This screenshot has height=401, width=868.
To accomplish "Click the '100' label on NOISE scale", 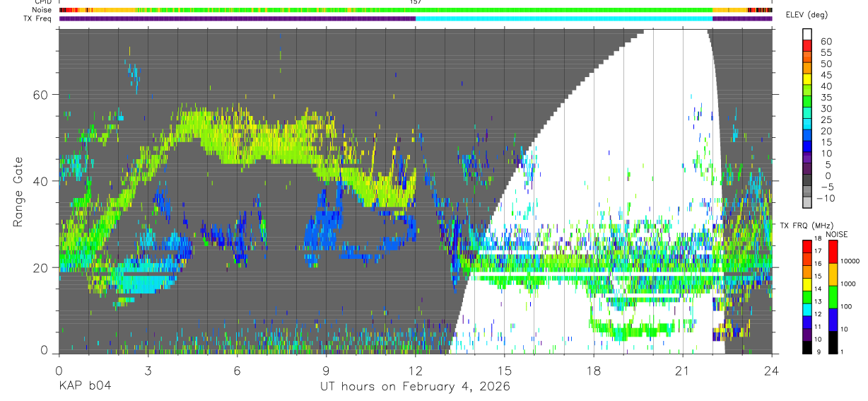I will [x=845, y=306].
